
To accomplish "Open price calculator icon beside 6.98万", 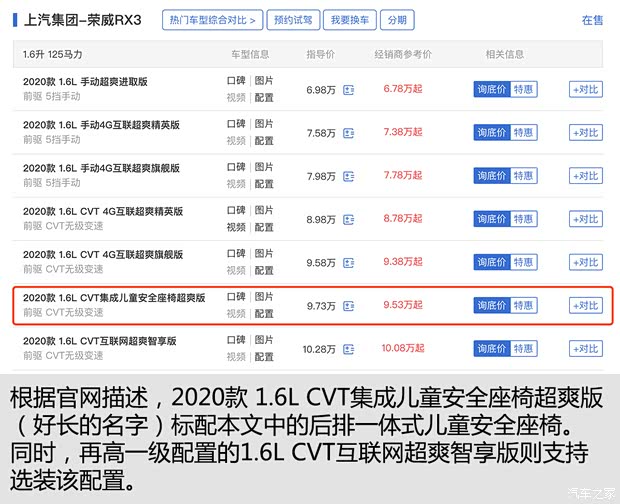I will pyautogui.click(x=349, y=90).
